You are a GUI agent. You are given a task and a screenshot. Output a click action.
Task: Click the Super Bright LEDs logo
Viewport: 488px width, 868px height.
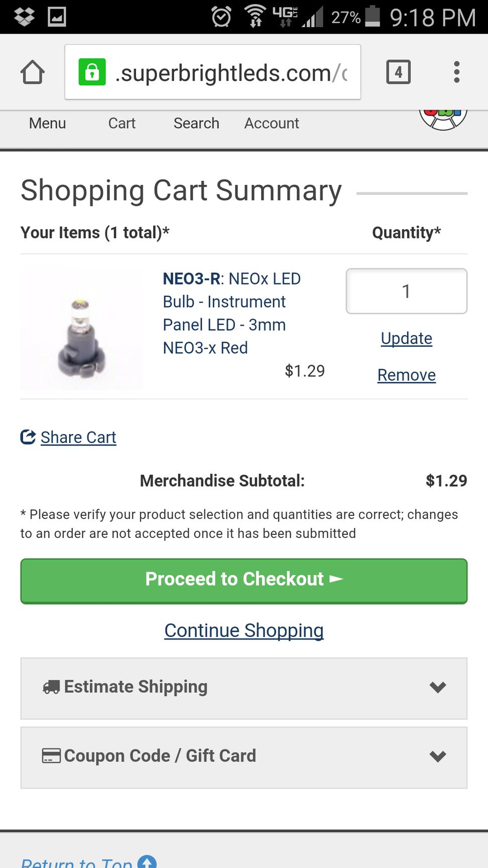point(443,120)
